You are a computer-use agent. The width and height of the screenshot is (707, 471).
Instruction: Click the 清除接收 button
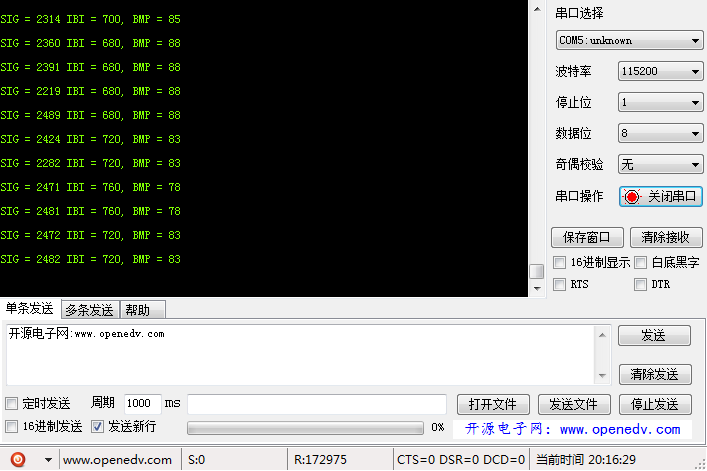(x=666, y=237)
